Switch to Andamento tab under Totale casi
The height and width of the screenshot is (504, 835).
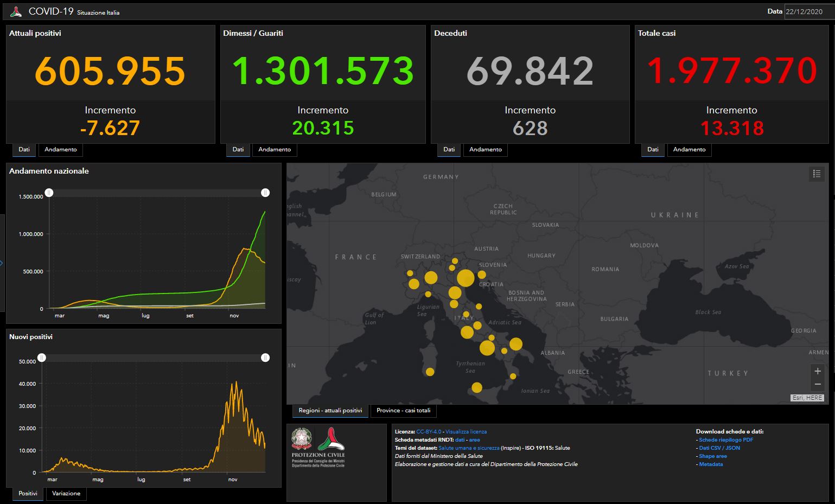[689, 149]
